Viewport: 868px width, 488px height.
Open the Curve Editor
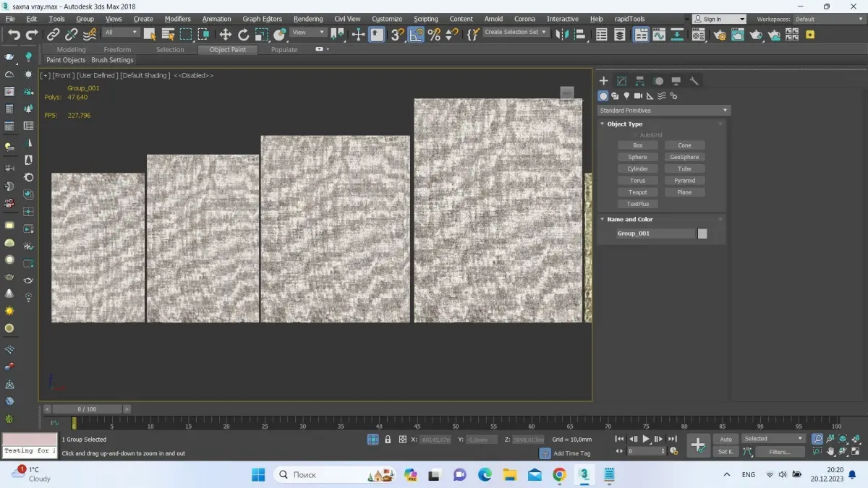(x=659, y=34)
